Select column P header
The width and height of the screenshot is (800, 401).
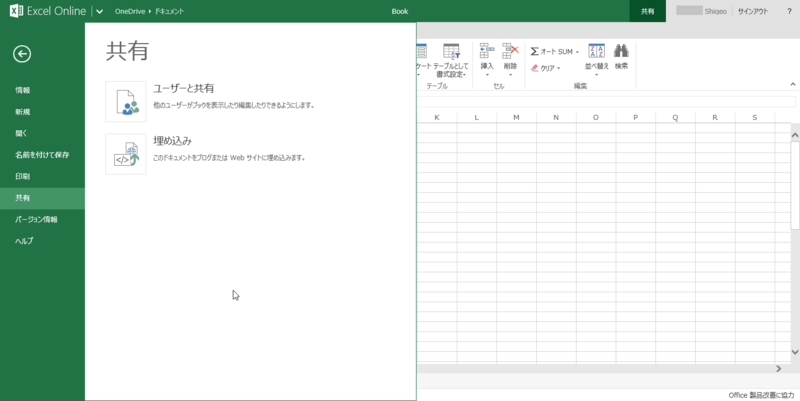coord(635,117)
